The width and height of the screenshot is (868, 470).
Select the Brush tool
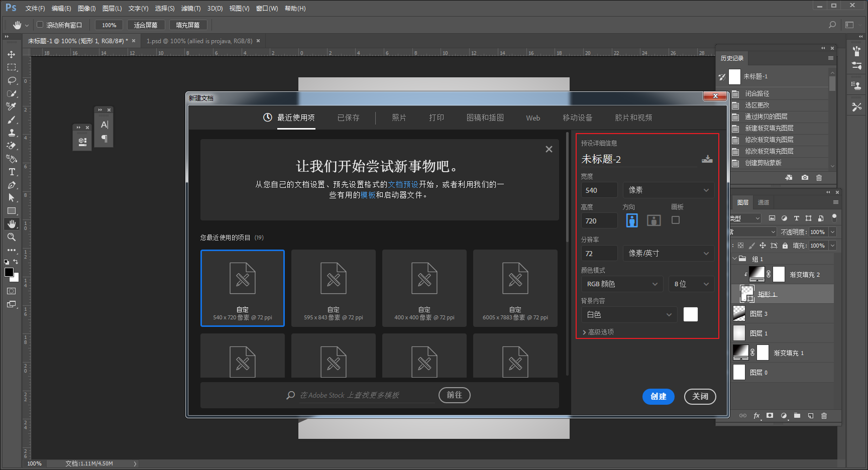pos(12,120)
